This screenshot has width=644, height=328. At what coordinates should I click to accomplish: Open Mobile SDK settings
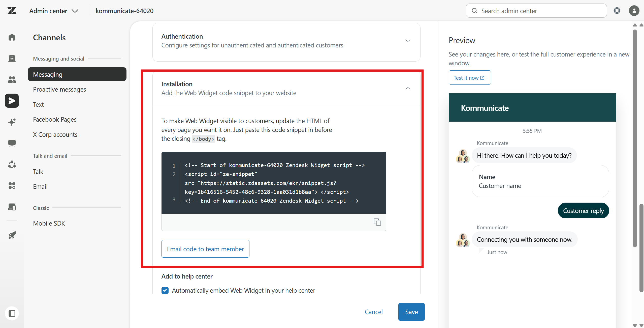point(49,223)
